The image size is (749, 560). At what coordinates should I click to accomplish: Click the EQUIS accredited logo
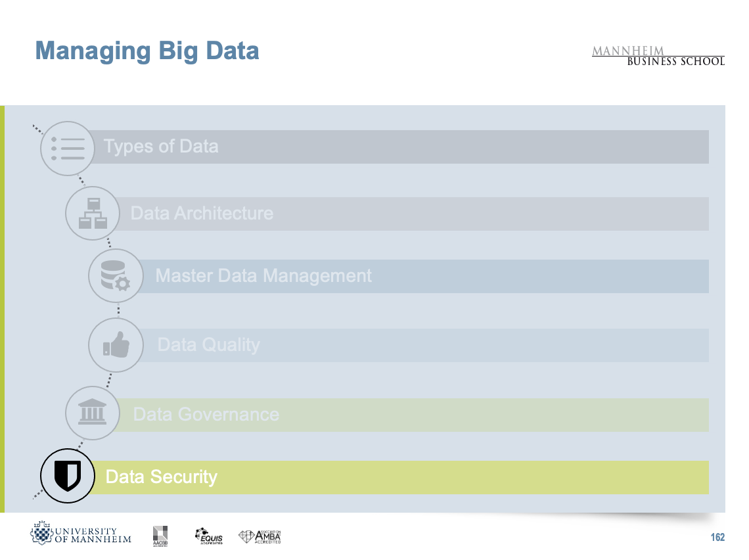pos(209,536)
